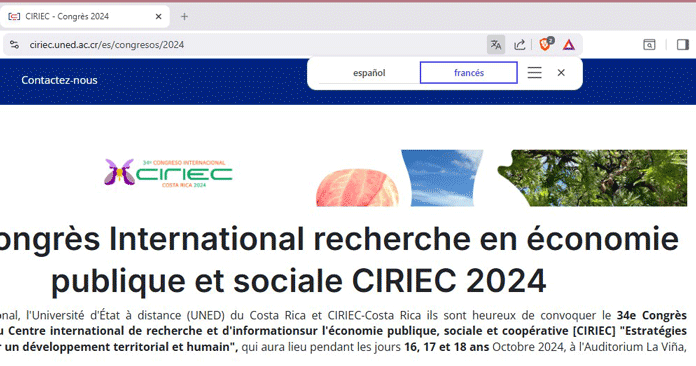
Task: Switch translation to español
Action: coord(369,73)
